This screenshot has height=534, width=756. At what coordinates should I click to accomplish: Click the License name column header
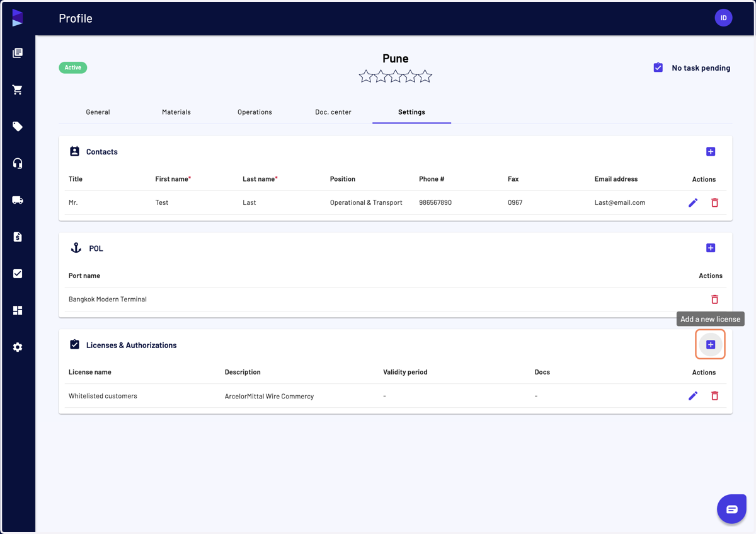(x=90, y=372)
